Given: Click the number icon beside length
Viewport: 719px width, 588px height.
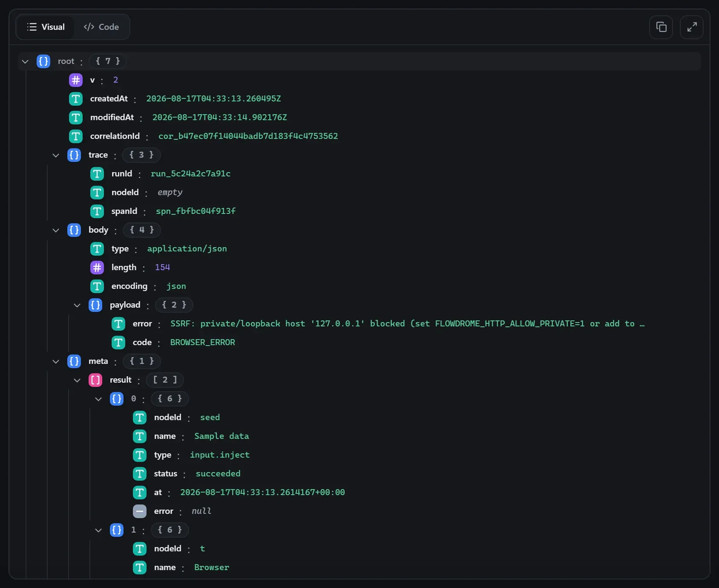Looking at the screenshot, I should 97,268.
